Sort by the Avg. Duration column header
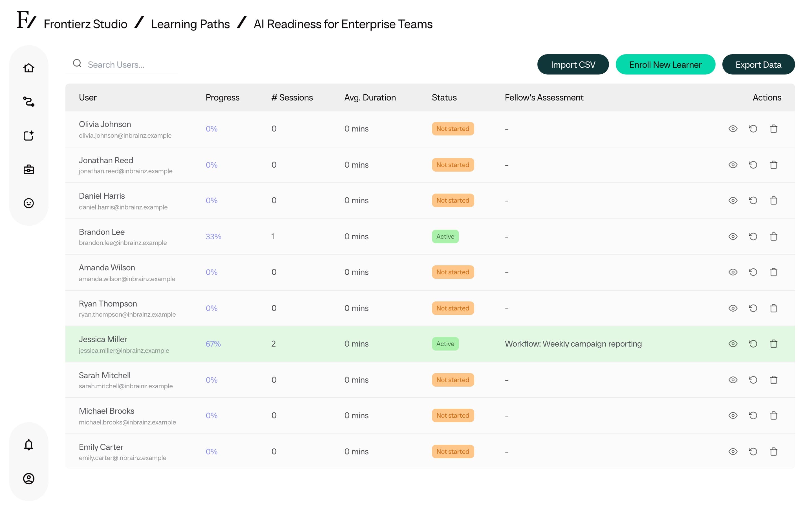 [x=370, y=97]
